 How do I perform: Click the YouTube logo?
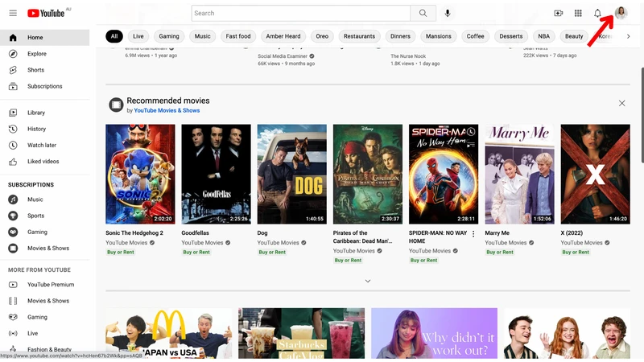click(x=46, y=13)
